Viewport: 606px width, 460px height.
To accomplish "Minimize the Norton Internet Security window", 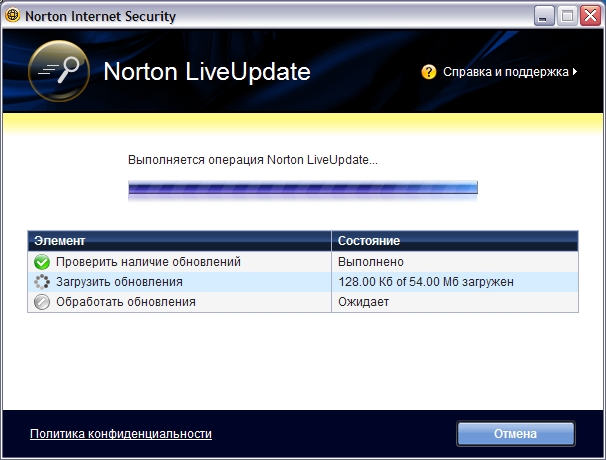I will [544, 16].
